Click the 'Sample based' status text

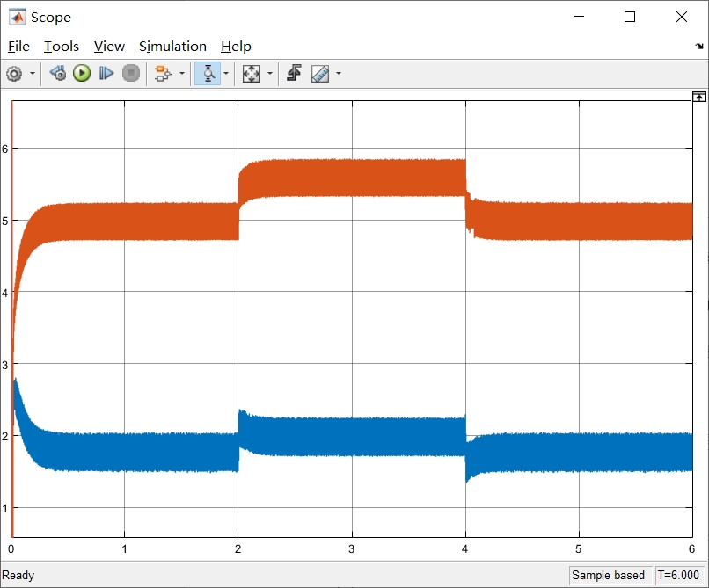coord(608,575)
